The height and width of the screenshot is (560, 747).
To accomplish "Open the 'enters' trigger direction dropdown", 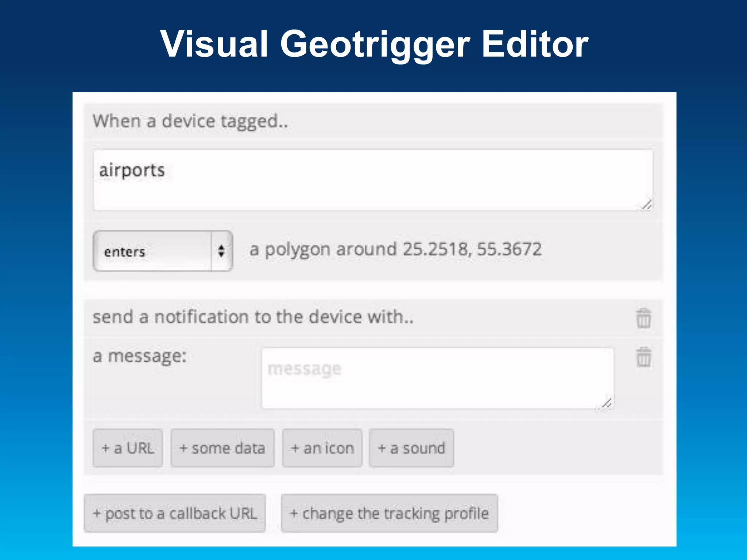I will pyautogui.click(x=163, y=251).
